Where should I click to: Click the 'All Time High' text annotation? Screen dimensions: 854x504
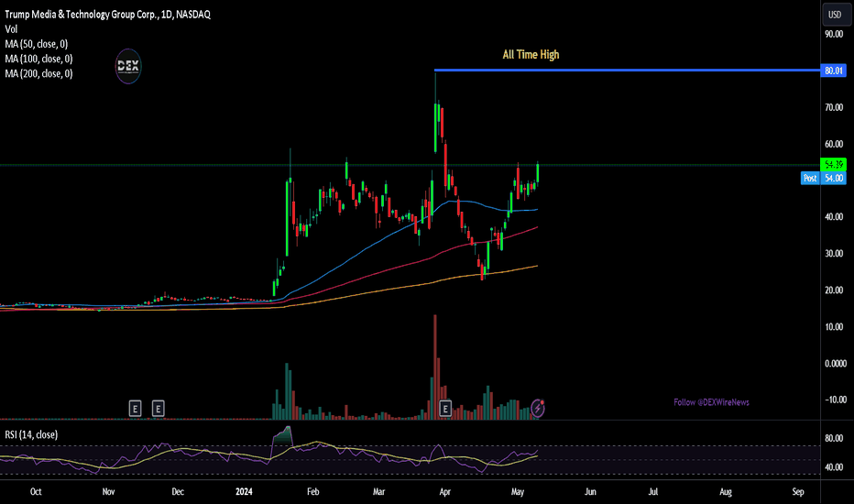click(x=531, y=54)
